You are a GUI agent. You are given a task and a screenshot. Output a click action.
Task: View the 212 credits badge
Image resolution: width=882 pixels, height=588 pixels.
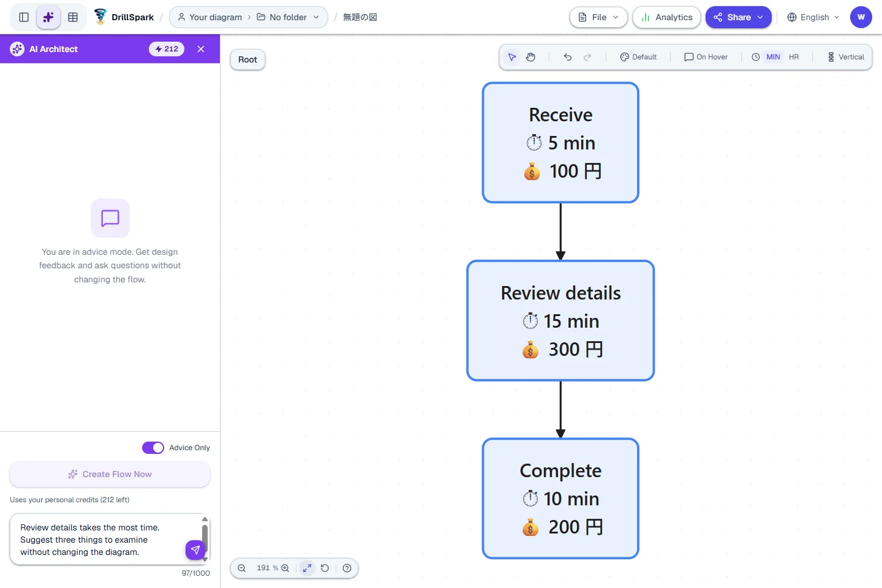[167, 49]
